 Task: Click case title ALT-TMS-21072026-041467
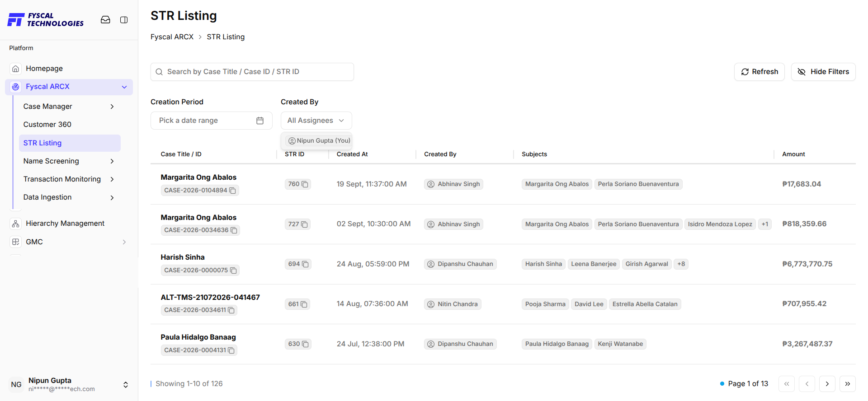point(210,298)
